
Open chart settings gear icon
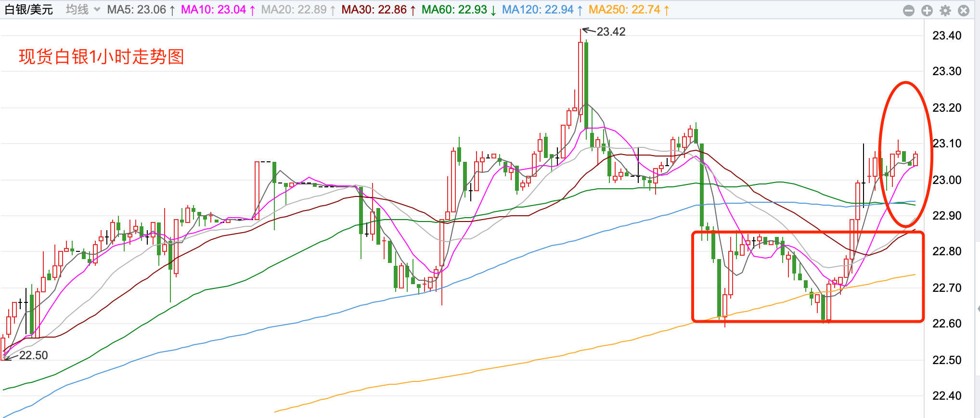pyautogui.click(x=945, y=11)
